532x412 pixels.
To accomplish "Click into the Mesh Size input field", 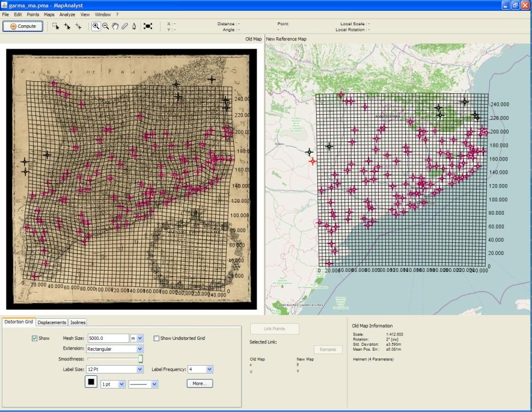I will pos(108,339).
